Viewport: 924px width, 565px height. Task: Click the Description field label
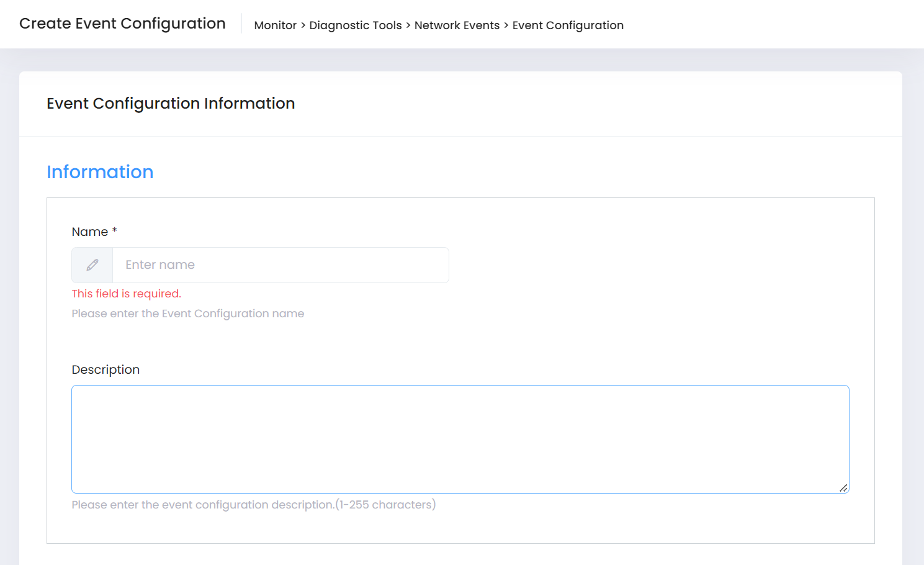(105, 370)
